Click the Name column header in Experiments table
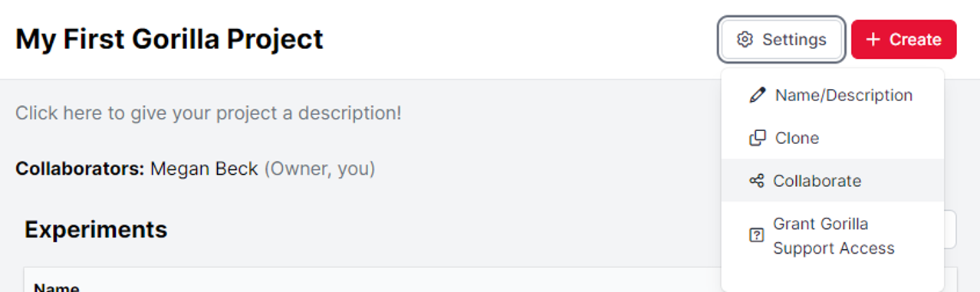The image size is (980, 292). point(57,287)
